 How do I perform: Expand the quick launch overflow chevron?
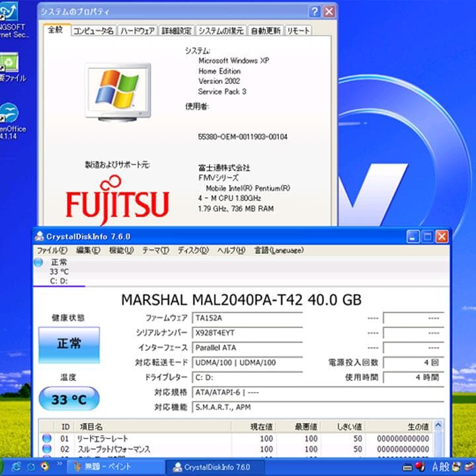pos(59,463)
